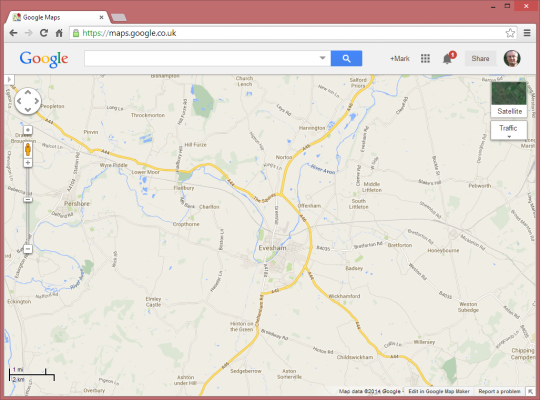This screenshot has height=400, width=540.
Task: Click the zoom slider handle
Action: click(x=28, y=199)
